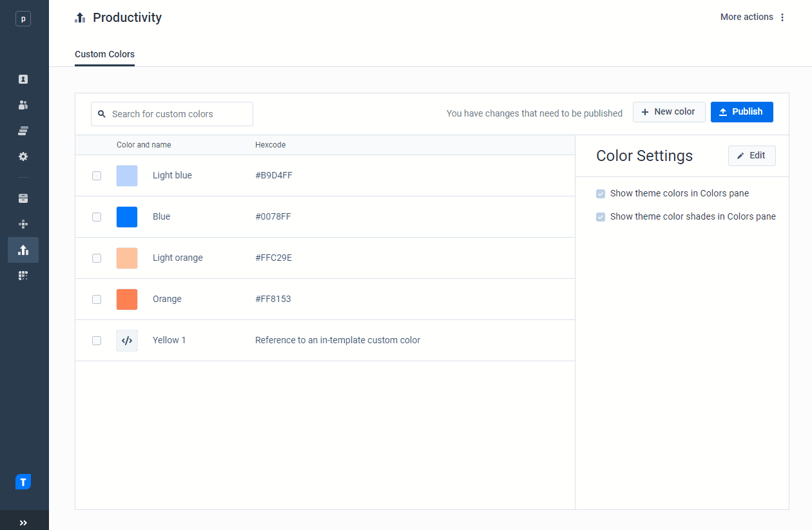Click the "Yellow 1" color name
812x530 pixels.
click(169, 341)
